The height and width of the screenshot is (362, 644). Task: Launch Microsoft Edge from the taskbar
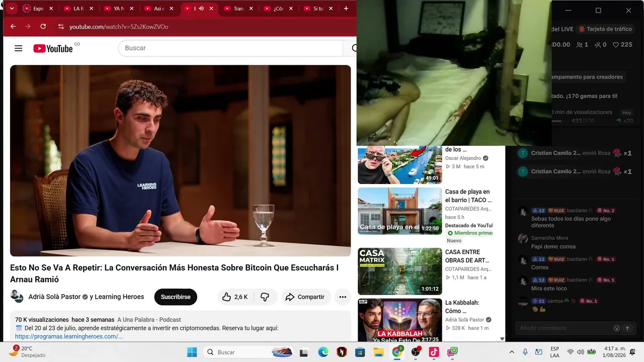point(323,352)
